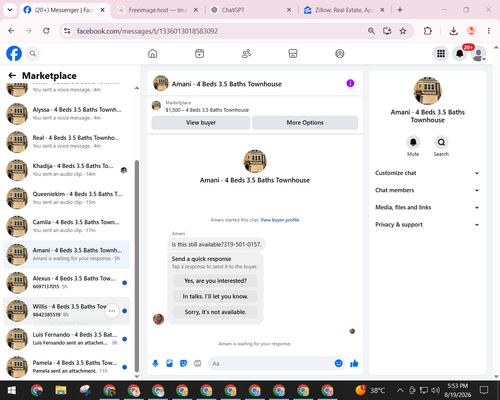Screen dimensions: 500x400
Task: Click the browser back arrow
Action: (x=11, y=31)
